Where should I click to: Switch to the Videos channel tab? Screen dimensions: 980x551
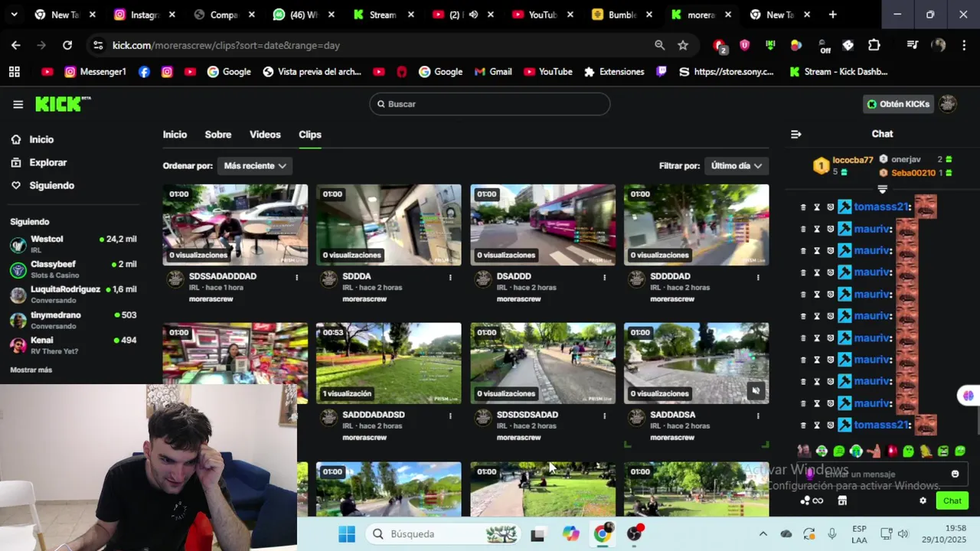[265, 135]
